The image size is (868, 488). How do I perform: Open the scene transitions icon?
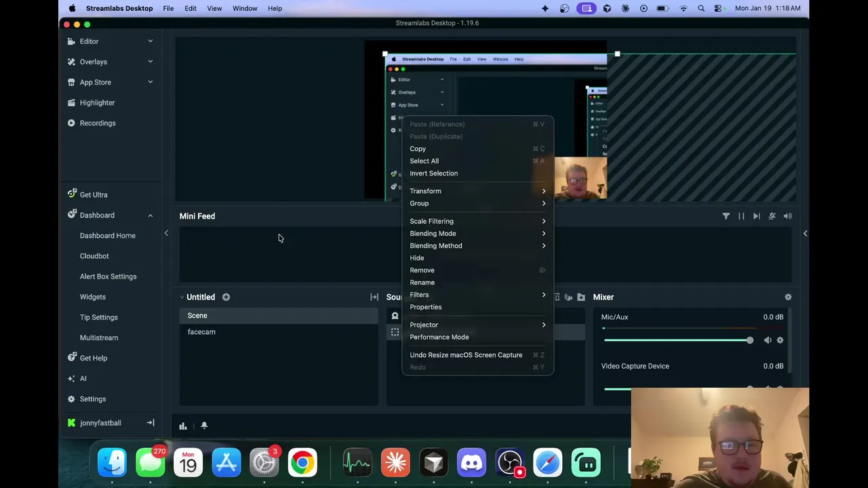[x=374, y=297]
